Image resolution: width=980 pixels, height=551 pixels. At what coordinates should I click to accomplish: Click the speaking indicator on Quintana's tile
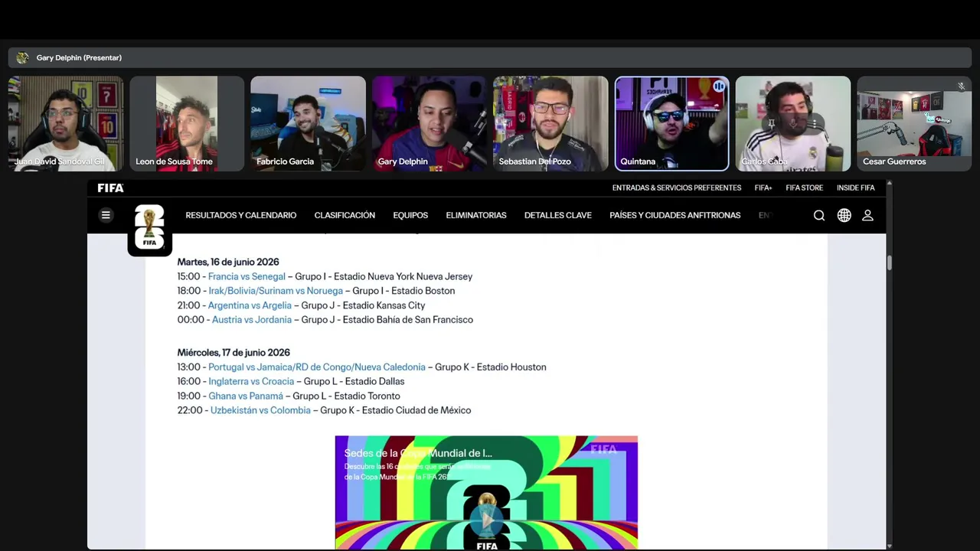[719, 86]
